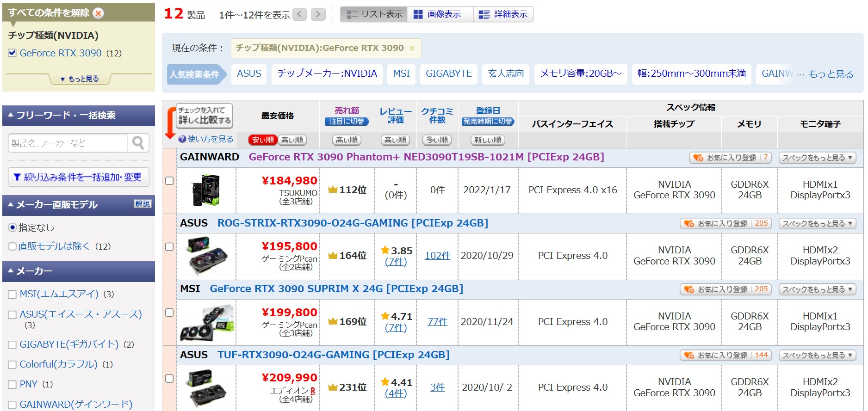Click the free-word search input field

(68, 143)
